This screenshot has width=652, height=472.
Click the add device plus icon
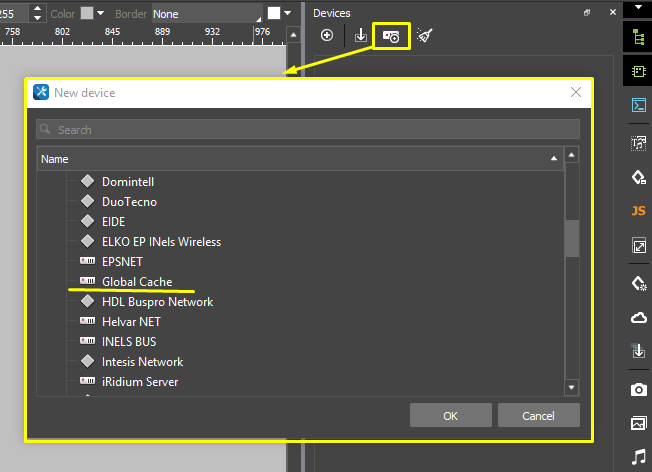327,36
